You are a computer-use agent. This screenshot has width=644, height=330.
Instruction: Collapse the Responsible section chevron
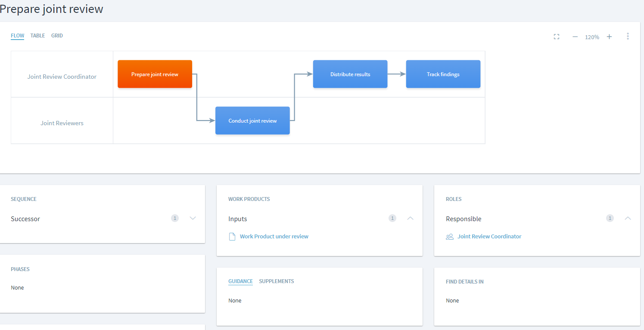coord(628,218)
